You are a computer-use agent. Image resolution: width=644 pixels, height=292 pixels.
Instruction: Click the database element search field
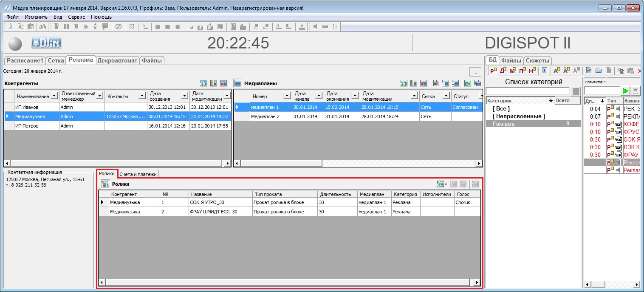pyautogui.click(x=602, y=91)
